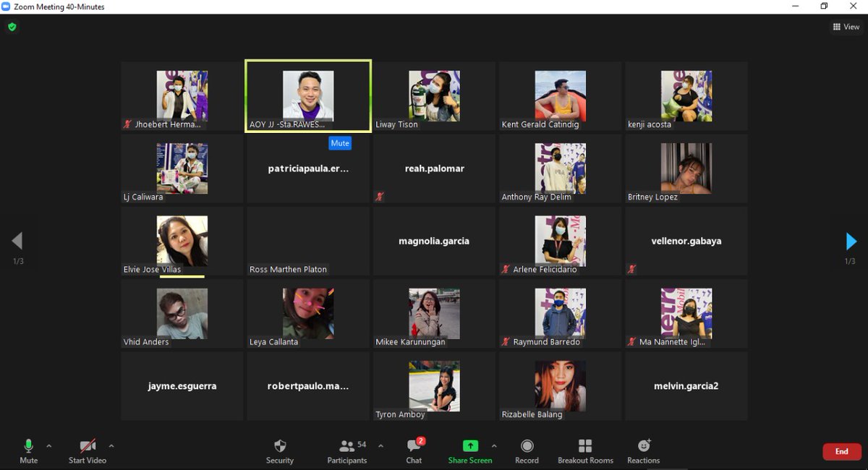Screen dimensions: 868x470
Task: Click robertpaulo.ma... participant tile
Action: (x=308, y=386)
